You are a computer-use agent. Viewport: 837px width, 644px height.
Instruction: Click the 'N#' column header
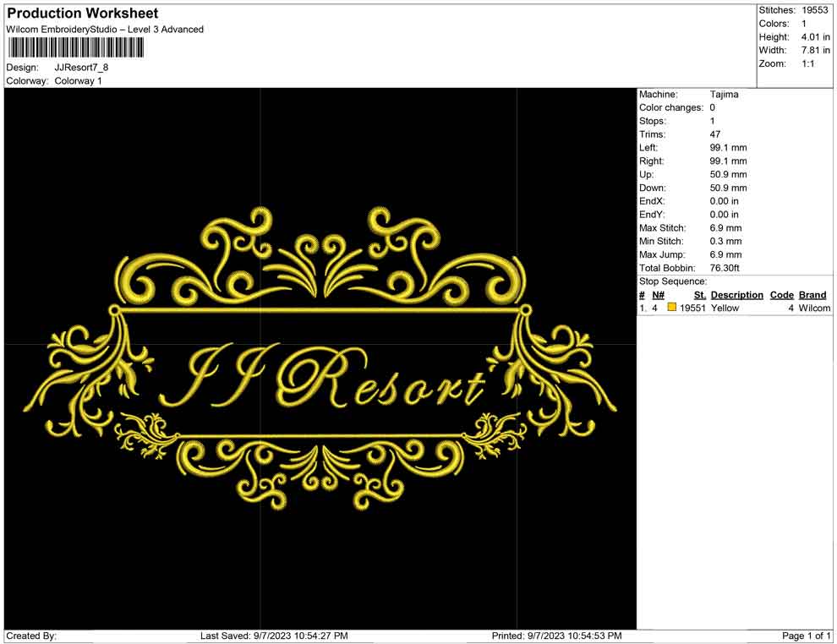click(x=658, y=295)
